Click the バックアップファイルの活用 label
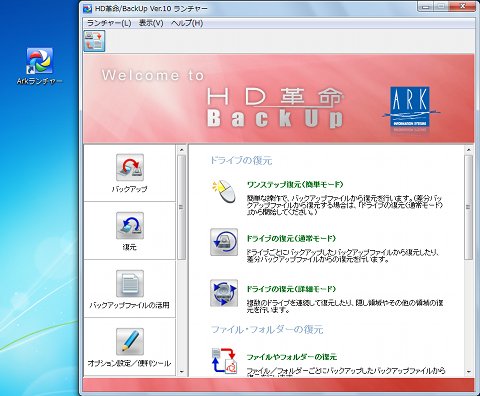The height and width of the screenshot is (396, 480). click(129, 305)
